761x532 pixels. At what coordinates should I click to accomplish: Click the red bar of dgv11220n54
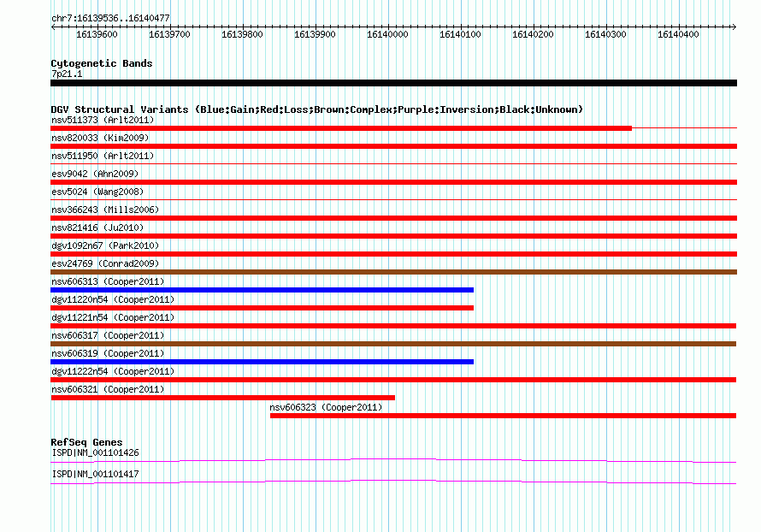263,308
